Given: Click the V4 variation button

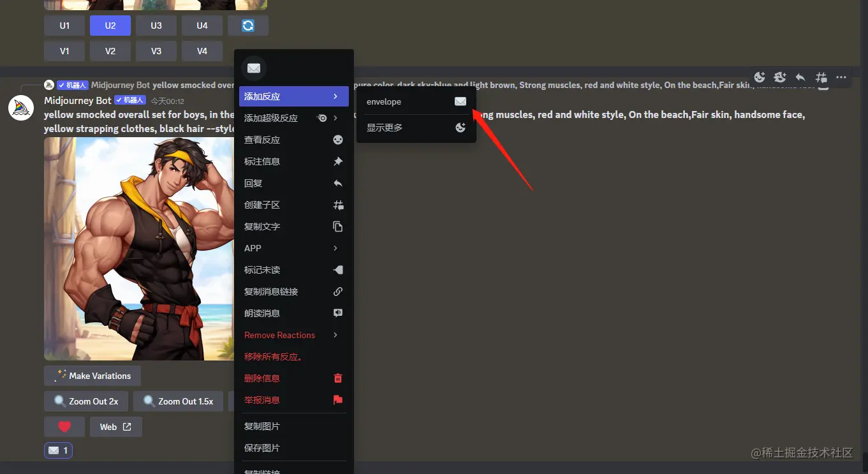Looking at the screenshot, I should click(x=202, y=51).
